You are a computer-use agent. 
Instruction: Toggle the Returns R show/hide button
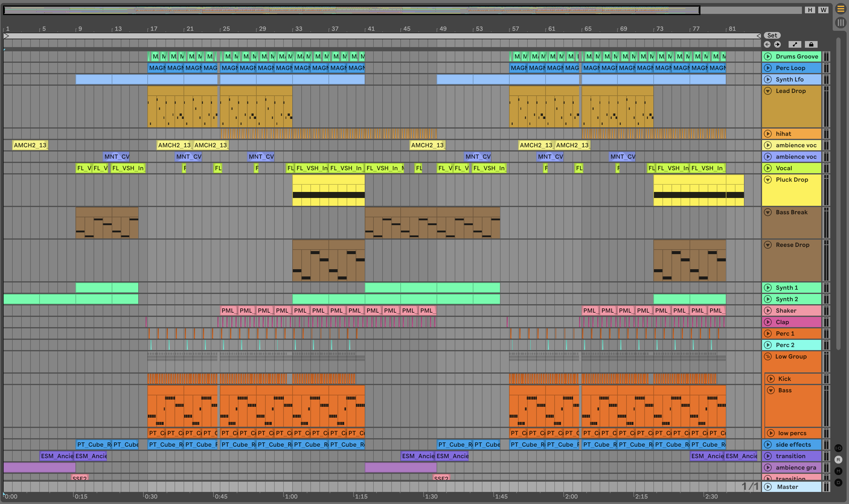click(x=838, y=460)
